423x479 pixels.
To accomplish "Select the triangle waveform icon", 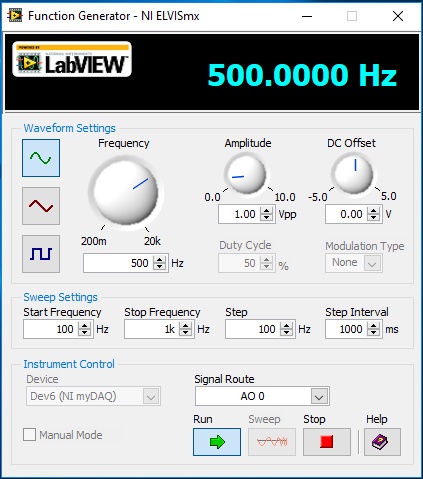I will tap(41, 206).
